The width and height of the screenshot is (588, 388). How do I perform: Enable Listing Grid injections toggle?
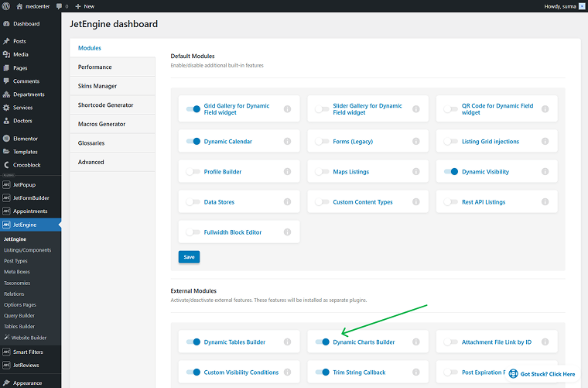[x=451, y=141]
